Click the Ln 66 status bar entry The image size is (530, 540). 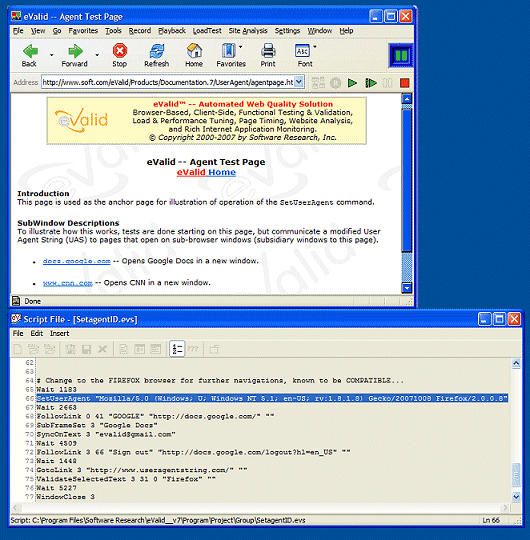point(491,520)
